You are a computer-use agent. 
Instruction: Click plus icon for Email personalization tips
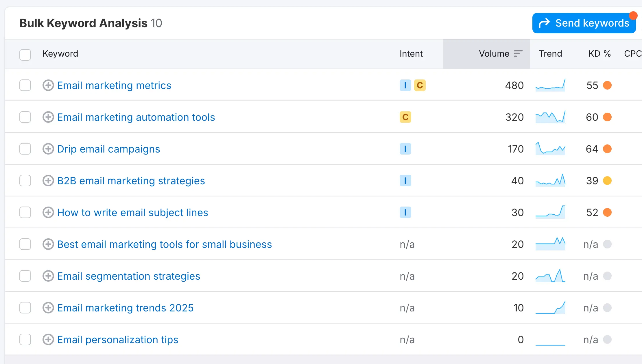[x=48, y=340]
